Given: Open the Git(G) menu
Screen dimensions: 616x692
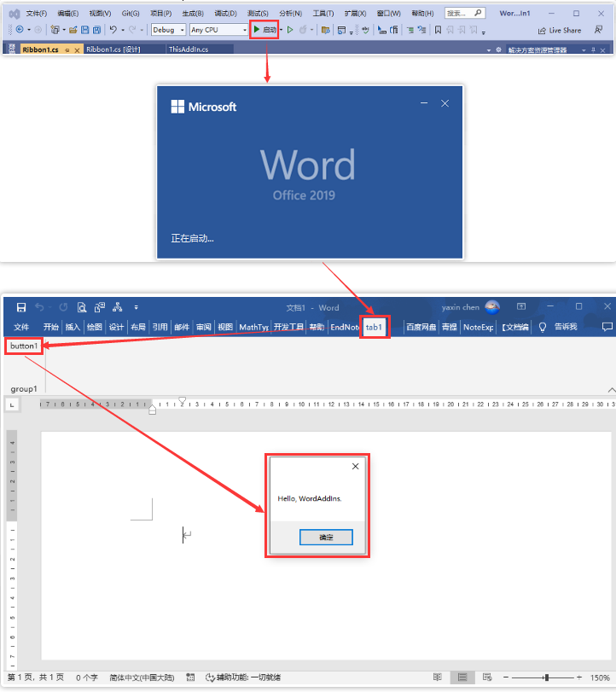Looking at the screenshot, I should pos(131,14).
